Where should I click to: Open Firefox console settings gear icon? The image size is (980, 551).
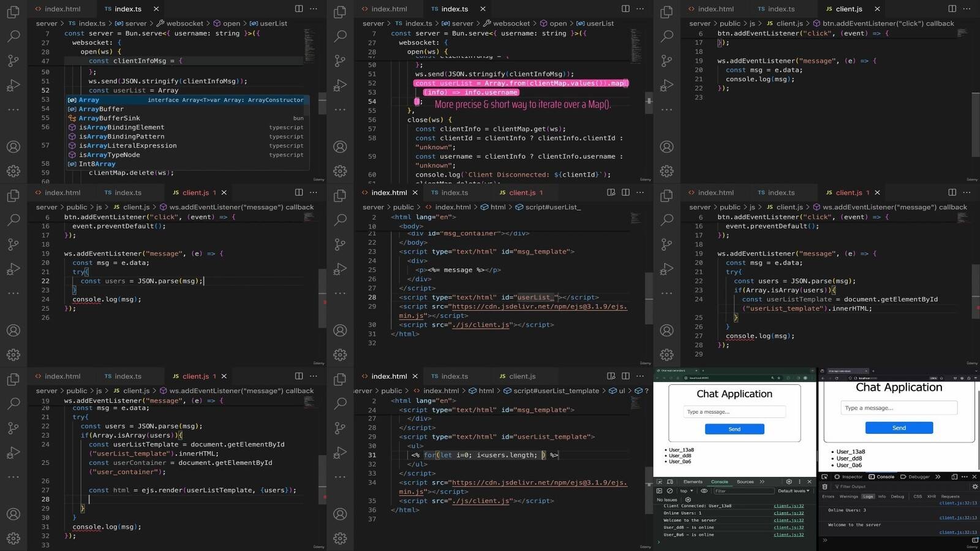(975, 487)
